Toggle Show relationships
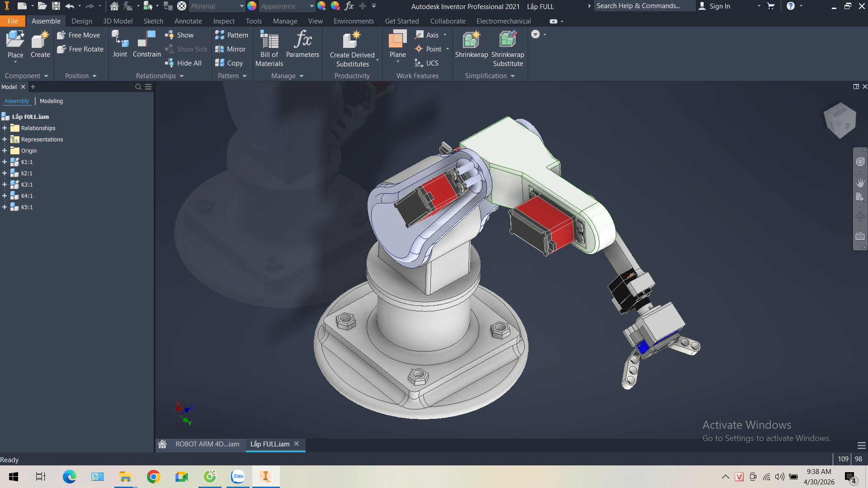 (x=179, y=35)
